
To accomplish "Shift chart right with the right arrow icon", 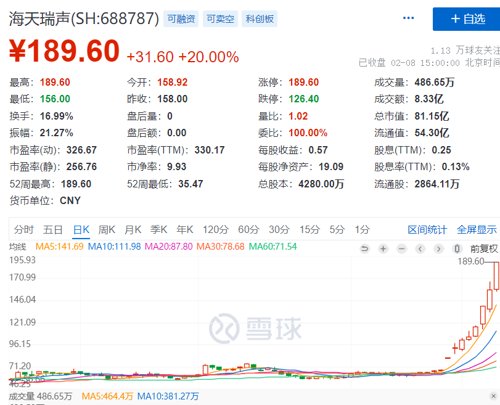I will [439, 249].
